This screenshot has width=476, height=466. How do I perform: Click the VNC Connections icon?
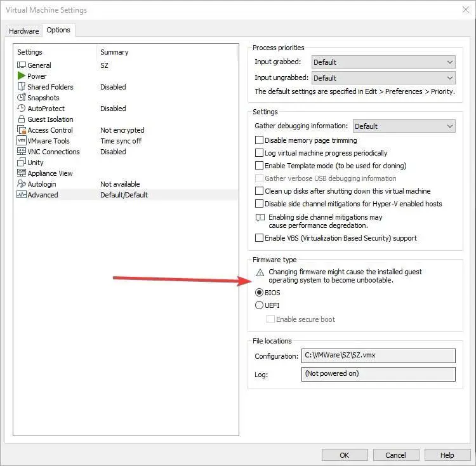[x=21, y=151]
